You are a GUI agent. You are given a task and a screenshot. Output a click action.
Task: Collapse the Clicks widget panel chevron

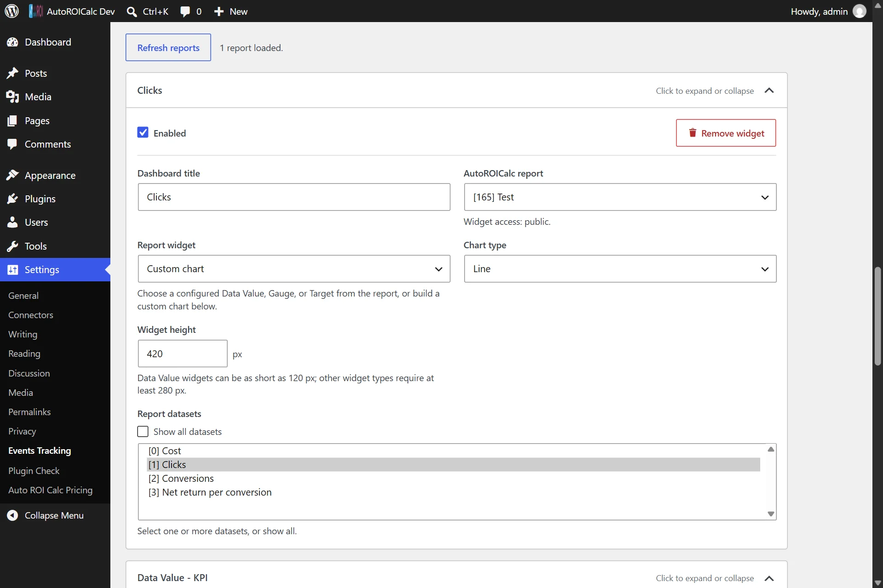pos(769,91)
